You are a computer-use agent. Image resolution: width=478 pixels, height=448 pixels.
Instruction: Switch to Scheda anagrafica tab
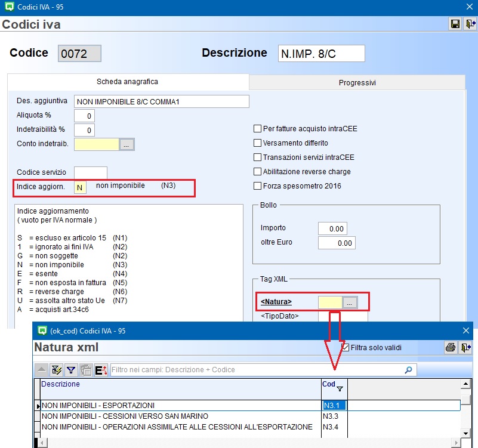coord(128,82)
